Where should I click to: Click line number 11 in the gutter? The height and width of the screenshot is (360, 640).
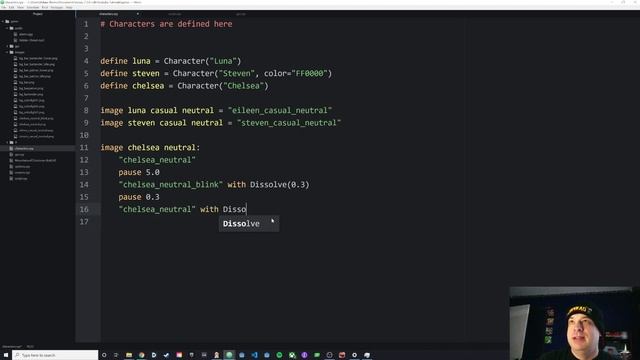pos(84,147)
